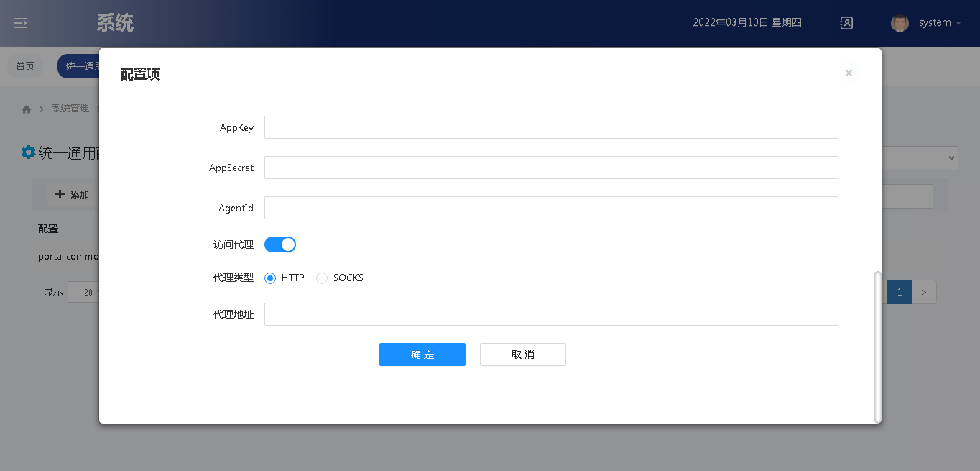This screenshot has width=980, height=471.
Task: Switch to the 统一通用 tab
Action: point(79,66)
